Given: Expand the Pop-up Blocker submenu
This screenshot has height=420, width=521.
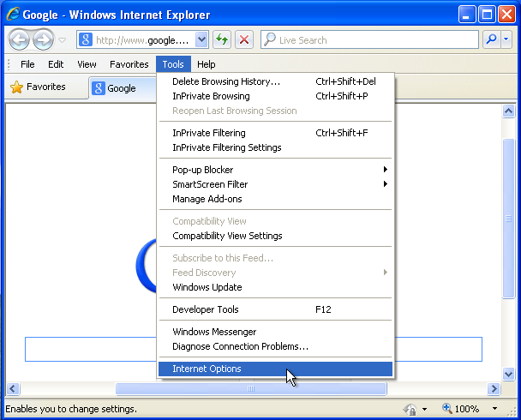Looking at the screenshot, I should [275, 170].
